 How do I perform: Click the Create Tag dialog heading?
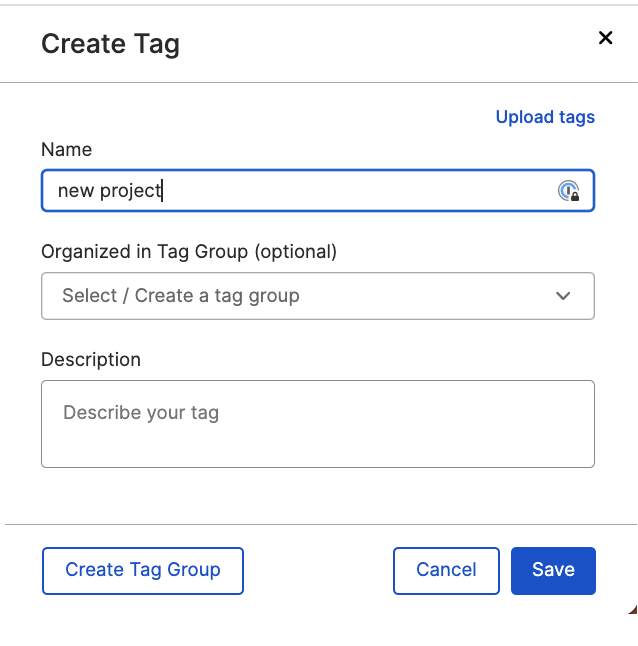(110, 44)
